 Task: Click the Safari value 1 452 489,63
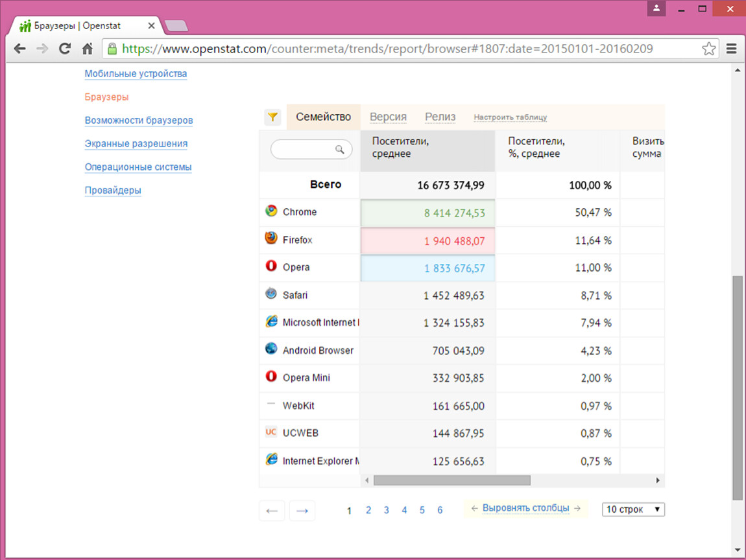454,296
